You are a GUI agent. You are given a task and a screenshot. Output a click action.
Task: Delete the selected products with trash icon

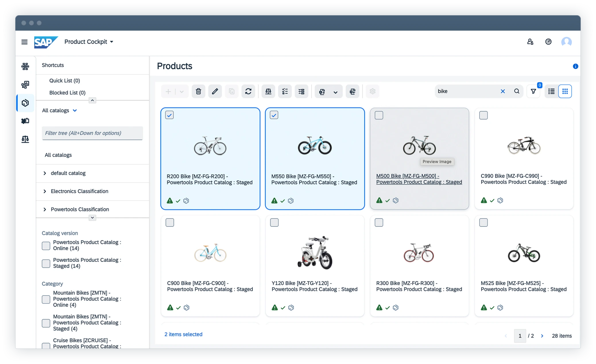(x=198, y=91)
